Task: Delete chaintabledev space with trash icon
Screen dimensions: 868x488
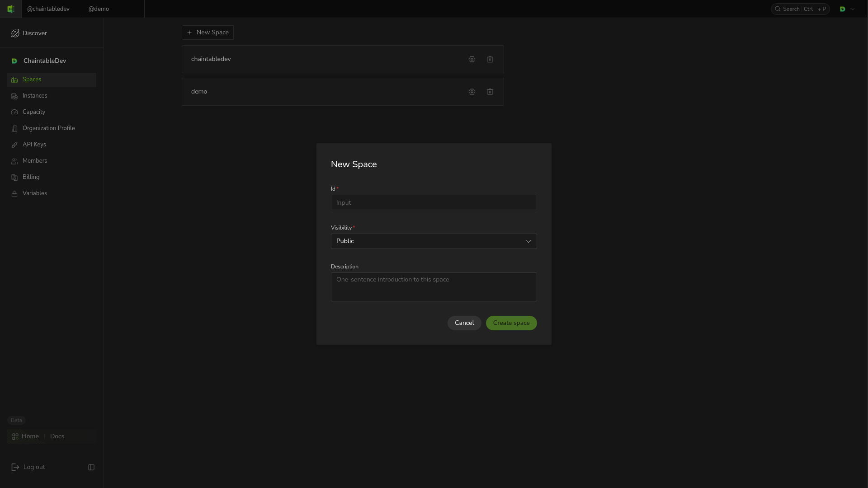Action: (490, 59)
